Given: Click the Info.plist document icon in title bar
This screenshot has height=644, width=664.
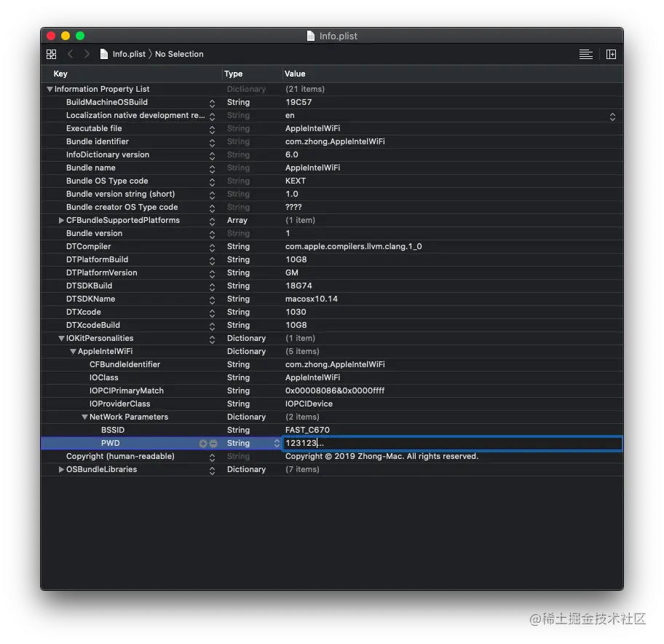Looking at the screenshot, I should tap(311, 36).
